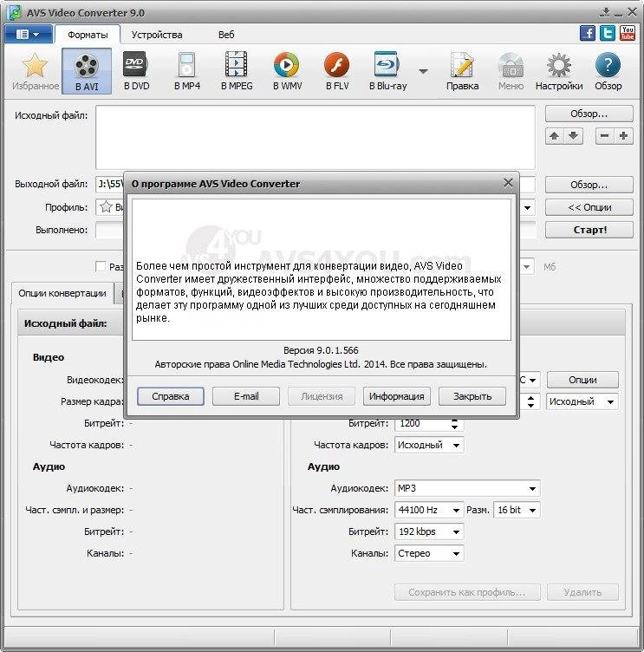
Task: Move source file up with arrow button
Action: coord(554,136)
